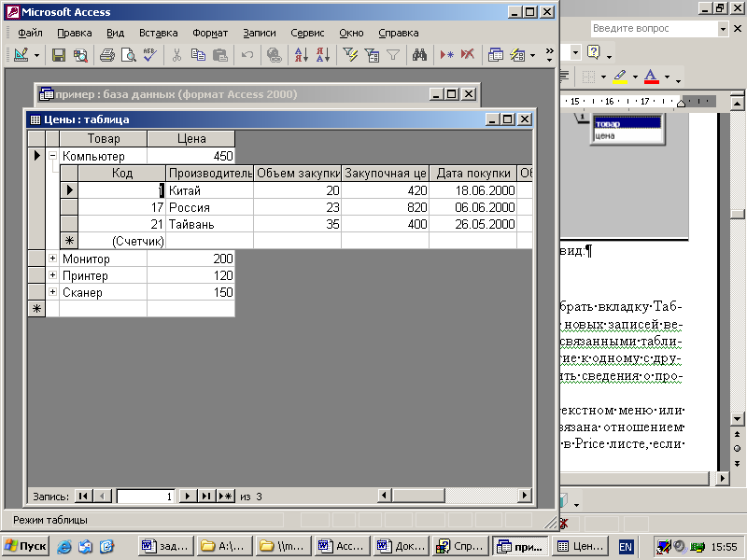Click the Word font color icon
Viewport: 747px width, 560px height.
(651, 77)
